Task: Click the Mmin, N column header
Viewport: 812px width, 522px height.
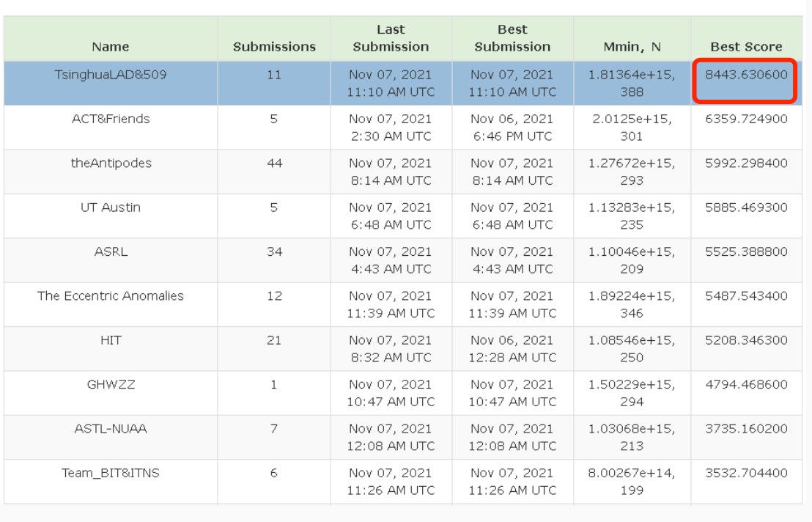Action: [x=631, y=47]
